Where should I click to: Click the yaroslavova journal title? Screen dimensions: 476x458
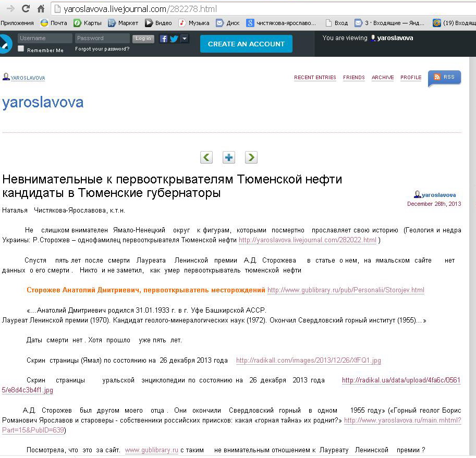tap(43, 102)
